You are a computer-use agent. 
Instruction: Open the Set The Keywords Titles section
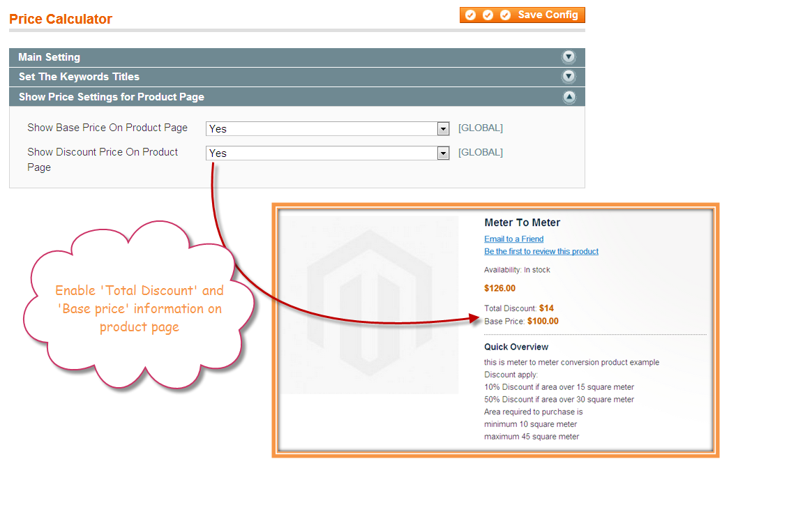(79, 77)
